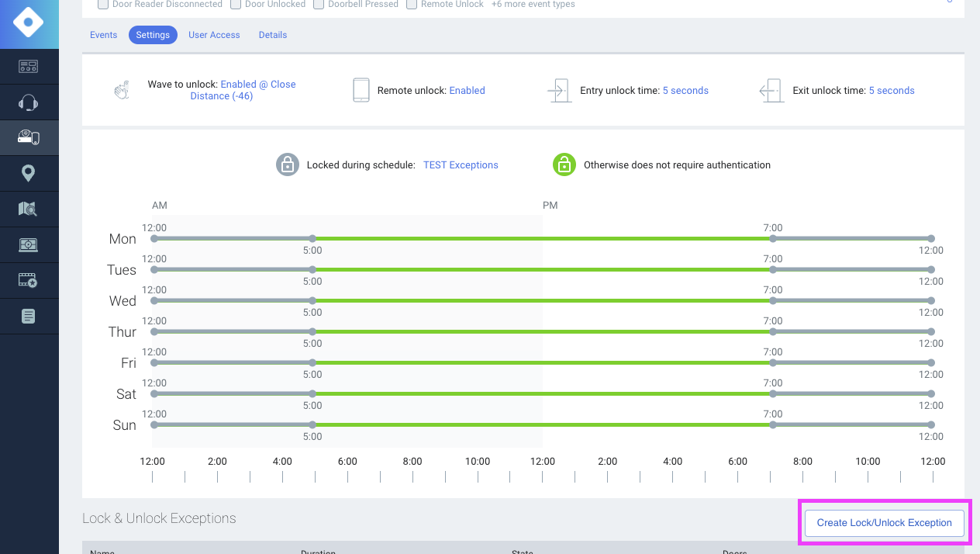The height and width of the screenshot is (554, 980).
Task: Check the Door Unlocked event filter
Action: click(236, 5)
